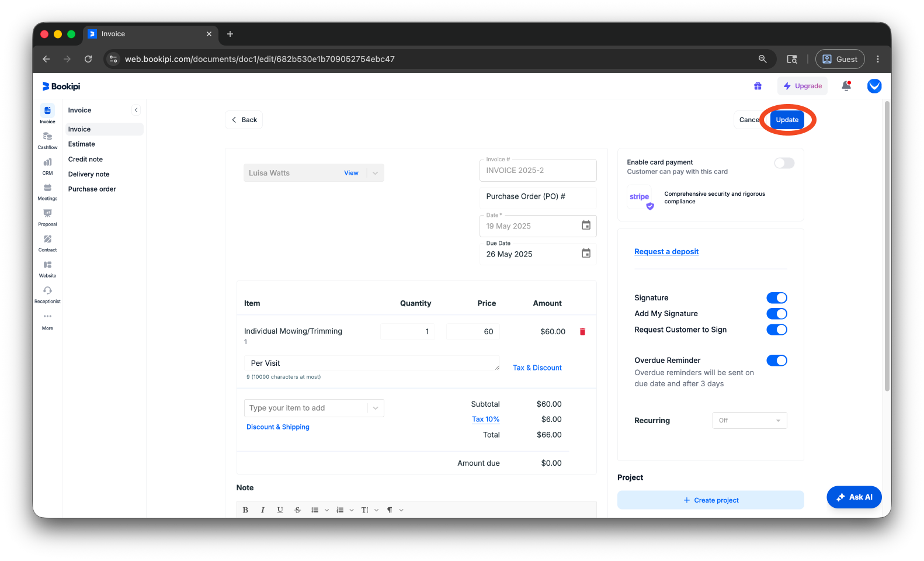Click the paragraph format icon in Note toolbar
The height and width of the screenshot is (561, 924).
tap(390, 510)
